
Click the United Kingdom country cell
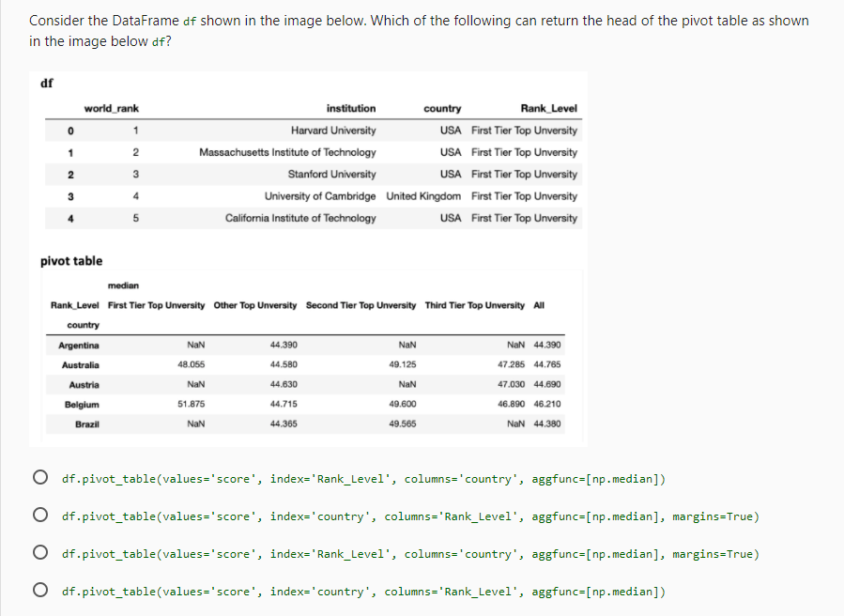pos(423,196)
